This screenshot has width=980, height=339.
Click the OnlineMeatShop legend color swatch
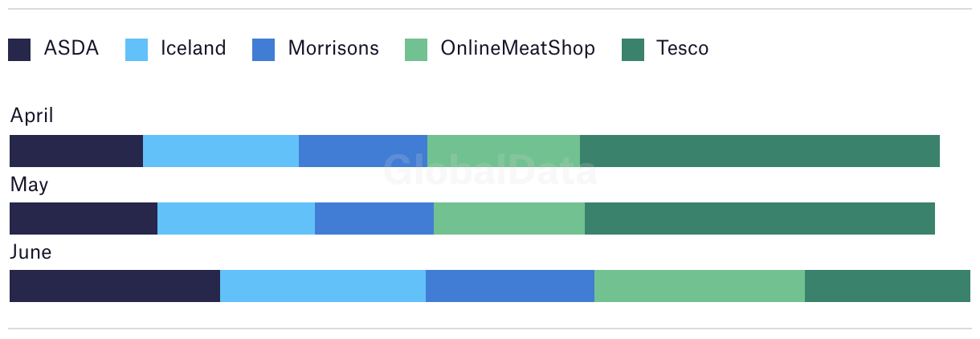tap(416, 50)
